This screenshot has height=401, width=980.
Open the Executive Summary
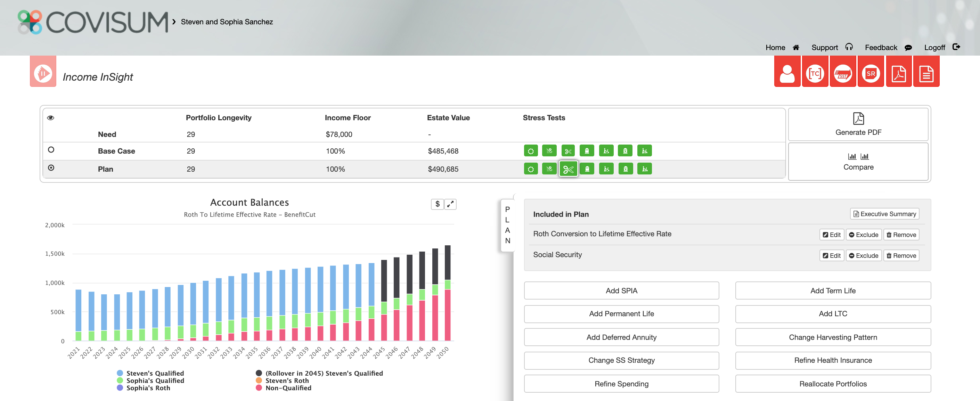(884, 214)
